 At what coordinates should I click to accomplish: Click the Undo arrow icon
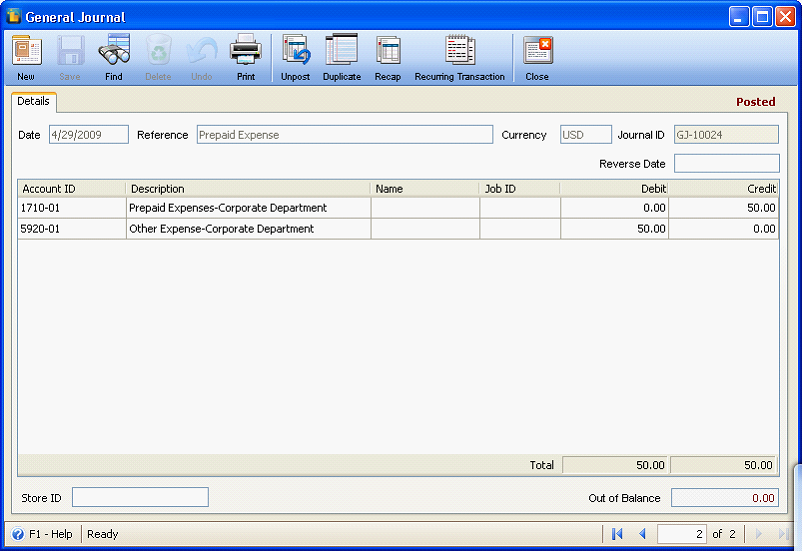coord(202,50)
